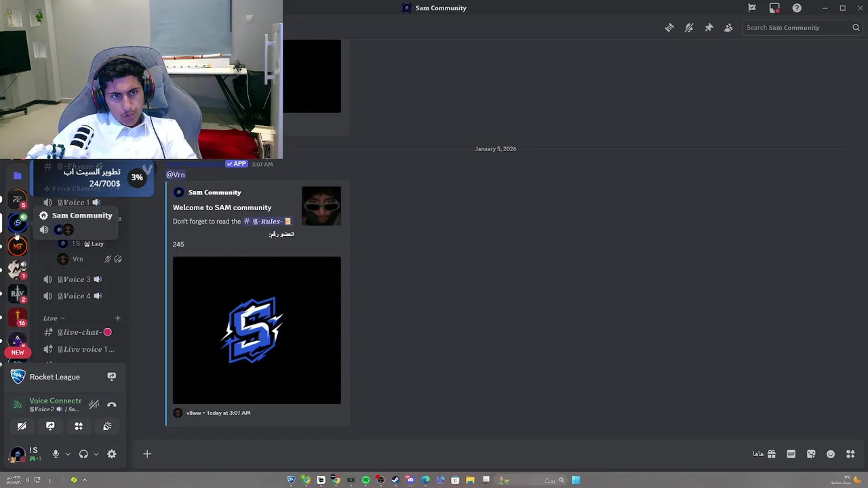Create channel plus next to Live

tap(117, 318)
